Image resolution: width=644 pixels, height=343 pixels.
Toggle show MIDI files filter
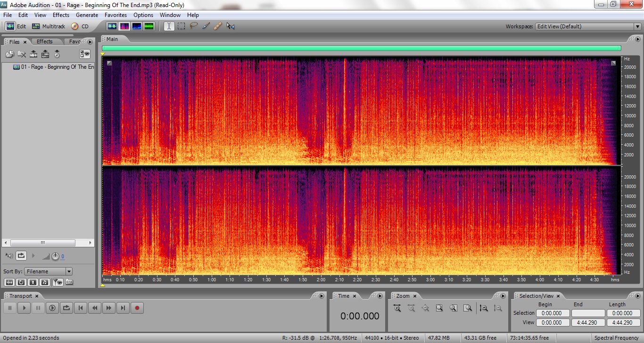(x=44, y=282)
